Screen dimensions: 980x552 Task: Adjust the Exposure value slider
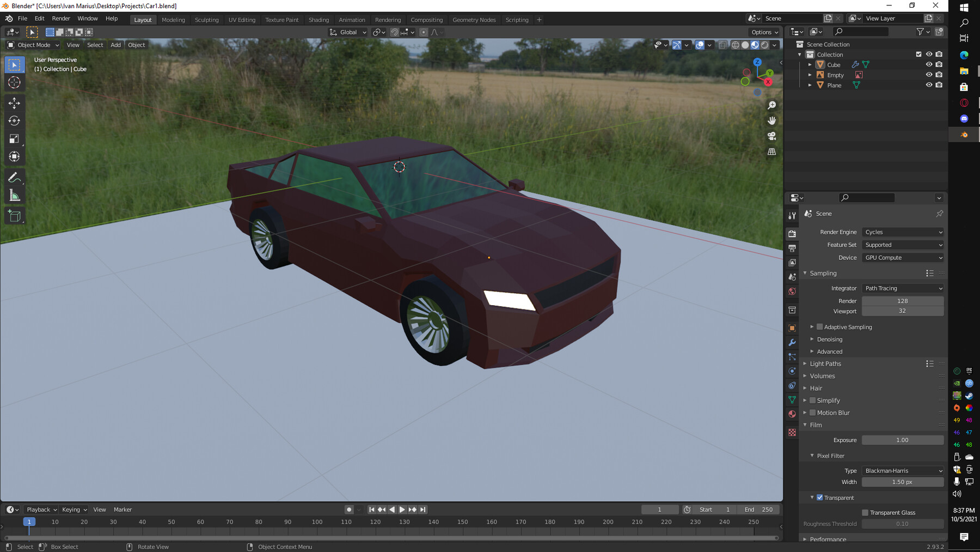click(x=902, y=440)
